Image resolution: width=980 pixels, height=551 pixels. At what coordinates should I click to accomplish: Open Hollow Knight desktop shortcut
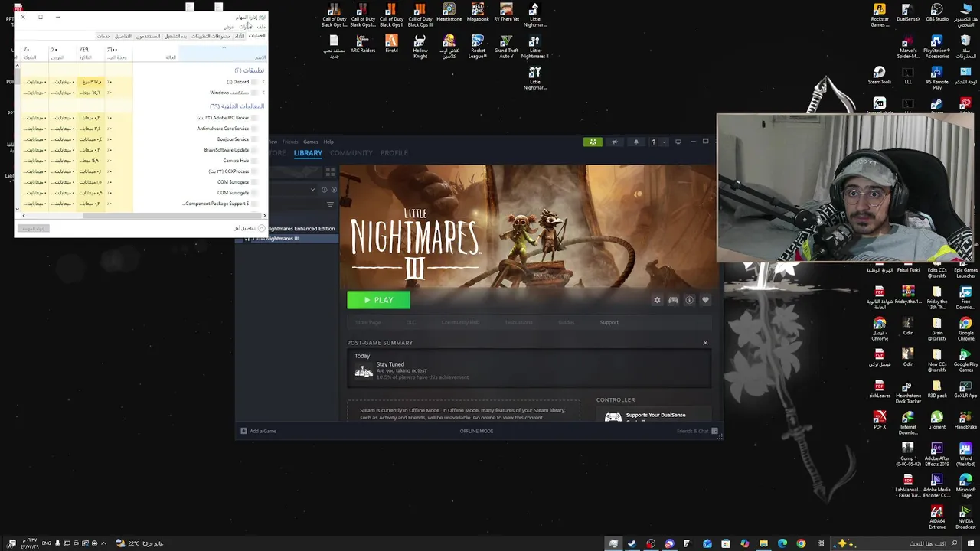(x=420, y=46)
